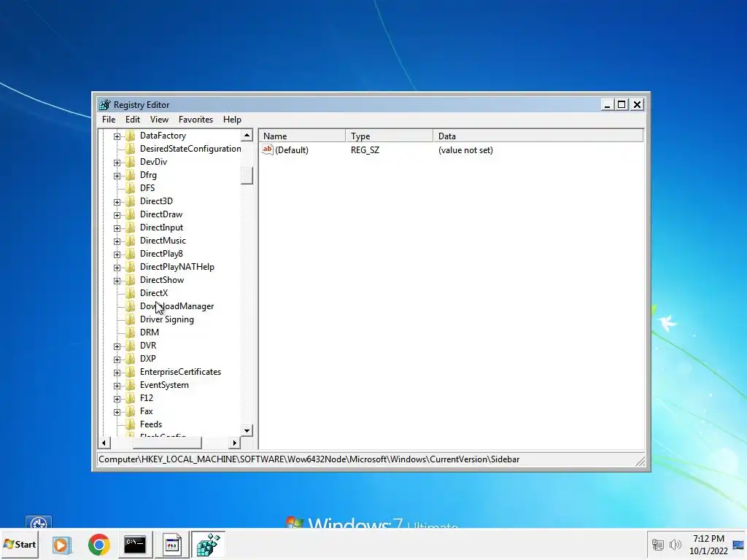Screen dimensions: 747x560
Task: Select the DirectMusic key
Action: (163, 241)
